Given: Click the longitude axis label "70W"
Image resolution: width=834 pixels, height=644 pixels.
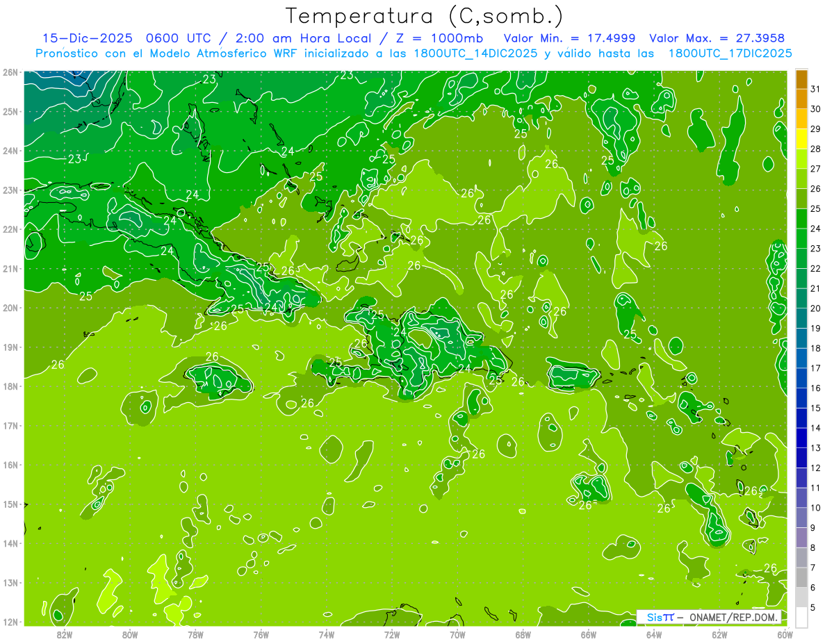Looking at the screenshot, I should tap(457, 634).
